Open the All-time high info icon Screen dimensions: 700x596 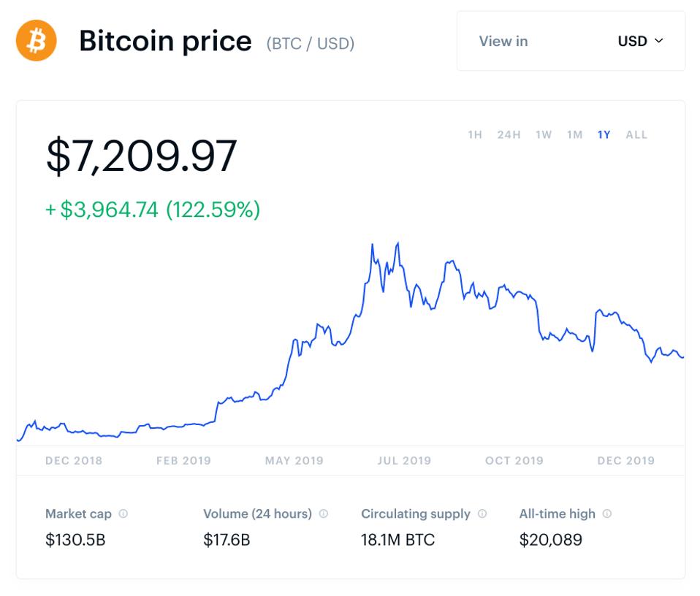[x=605, y=513]
